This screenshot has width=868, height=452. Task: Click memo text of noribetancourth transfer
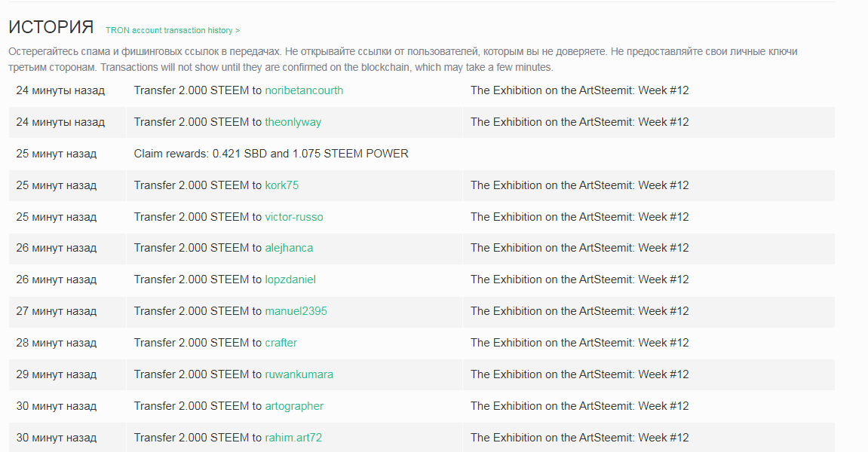click(x=580, y=90)
